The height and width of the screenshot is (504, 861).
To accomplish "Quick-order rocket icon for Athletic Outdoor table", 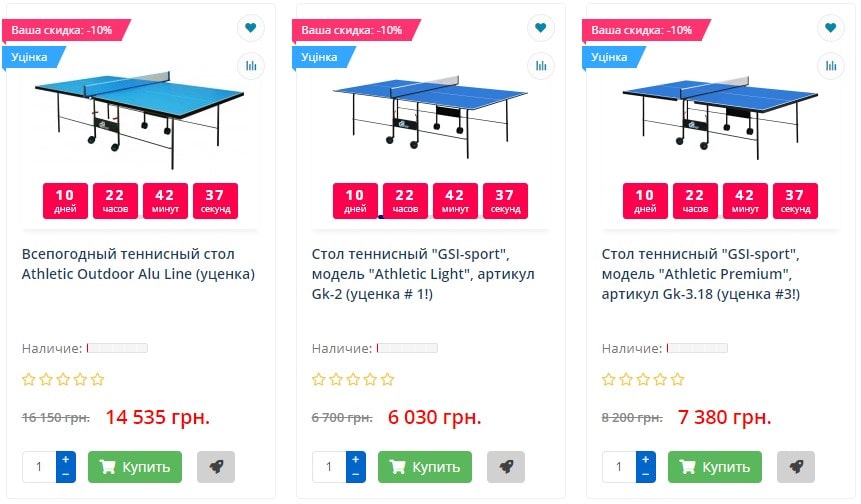I will 216,467.
